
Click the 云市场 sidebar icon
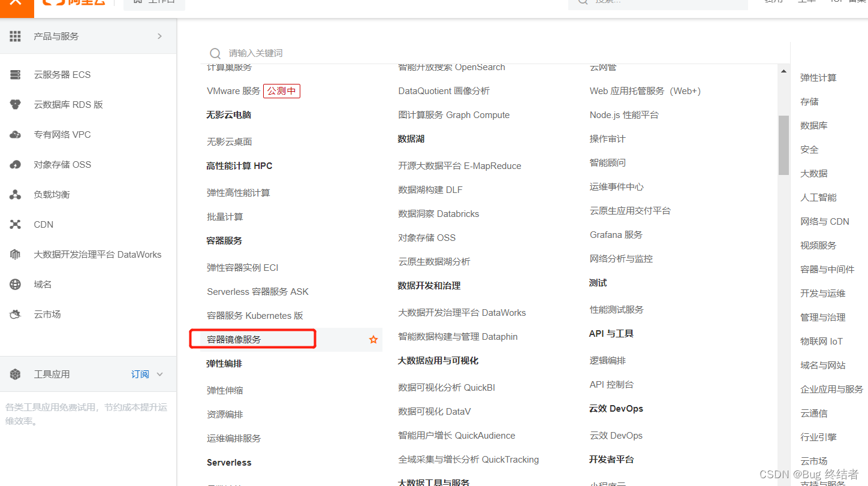pyautogui.click(x=15, y=315)
